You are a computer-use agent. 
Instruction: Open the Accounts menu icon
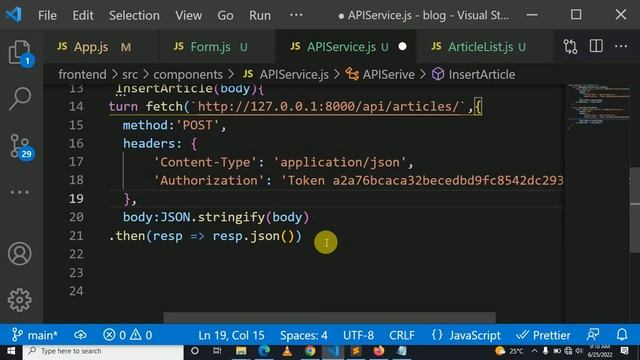tap(20, 253)
